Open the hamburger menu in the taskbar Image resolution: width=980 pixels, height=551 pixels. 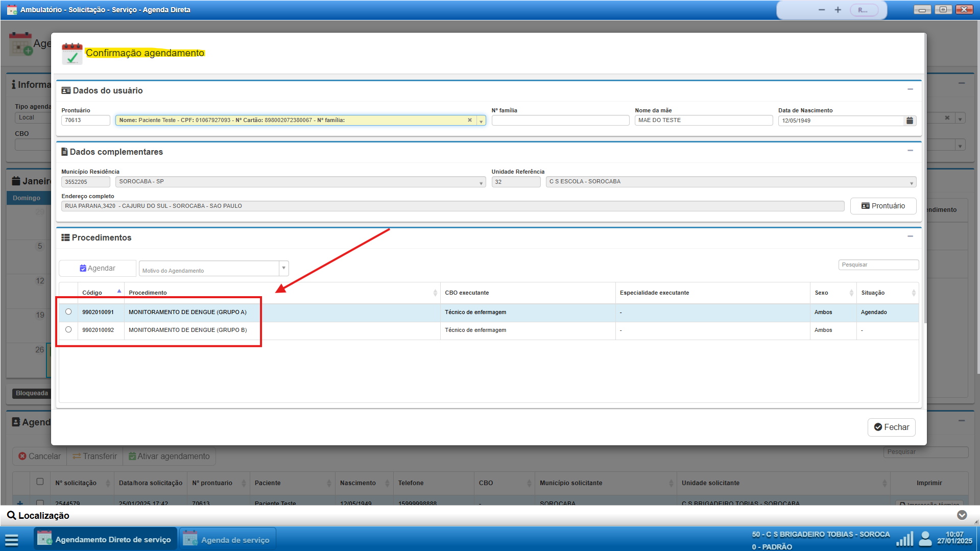tap(12, 540)
